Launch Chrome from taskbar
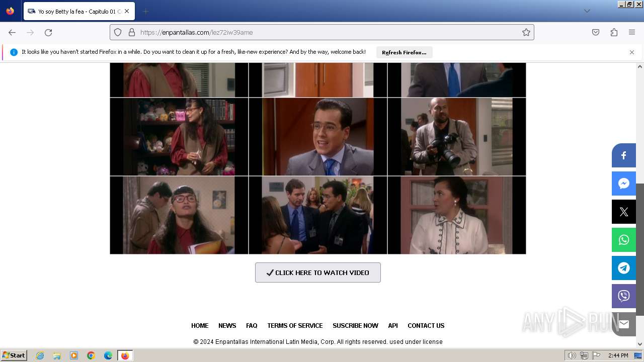This screenshot has height=362, width=644. point(91,355)
